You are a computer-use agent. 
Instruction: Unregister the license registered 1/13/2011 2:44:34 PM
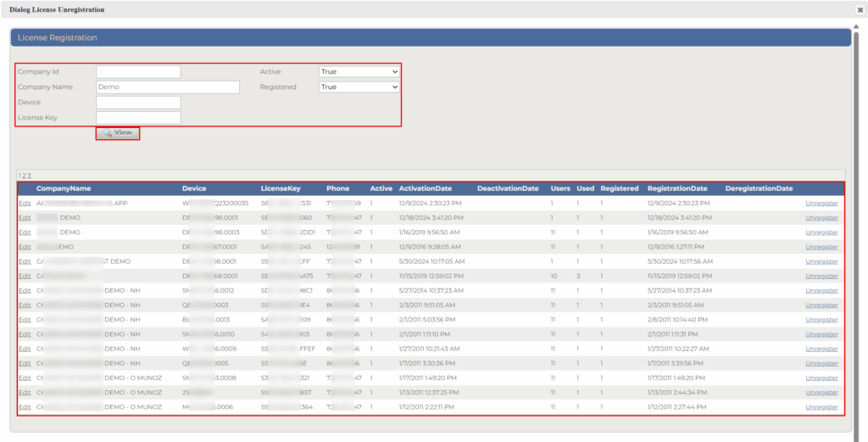(821, 393)
